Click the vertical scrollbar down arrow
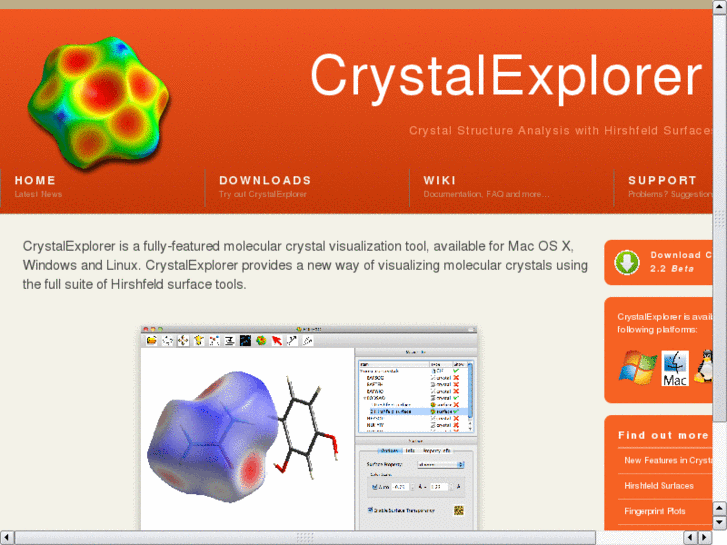The width and height of the screenshot is (727, 545). pos(720,523)
